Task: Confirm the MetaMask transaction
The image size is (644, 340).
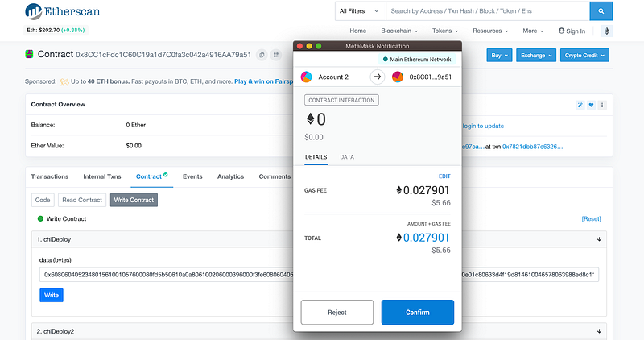Action: click(x=418, y=313)
